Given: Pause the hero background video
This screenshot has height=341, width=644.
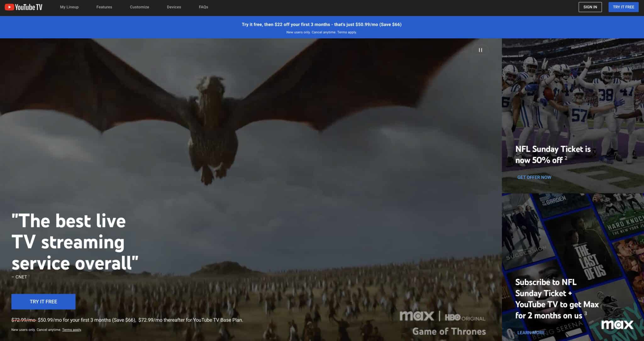Looking at the screenshot, I should (480, 50).
